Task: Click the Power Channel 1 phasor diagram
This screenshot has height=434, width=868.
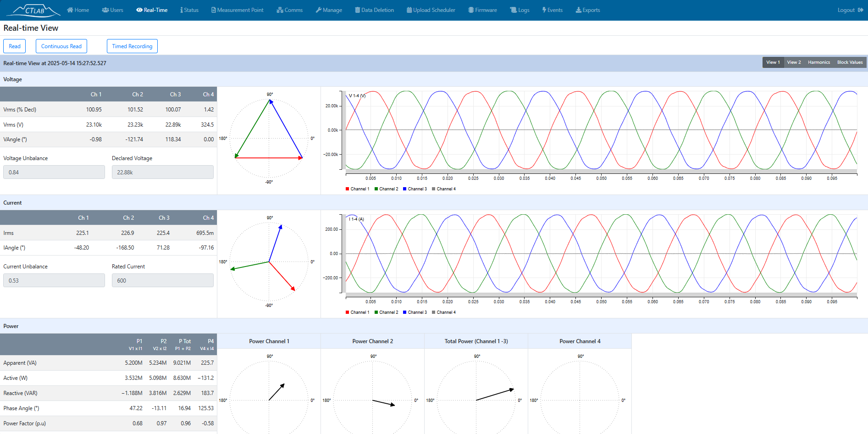Action: [x=269, y=397]
